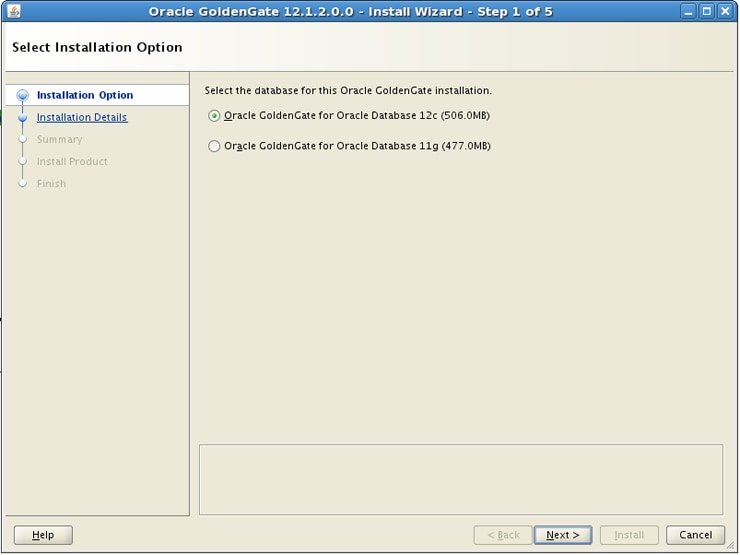Click the disabled Install button
Viewport: 740px width, 555px height.
tap(629, 535)
